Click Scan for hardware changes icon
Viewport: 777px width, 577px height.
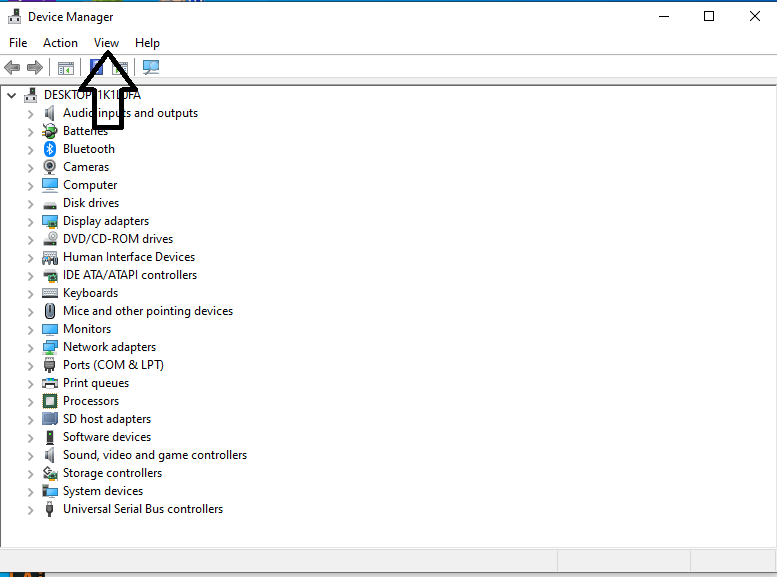coord(151,68)
